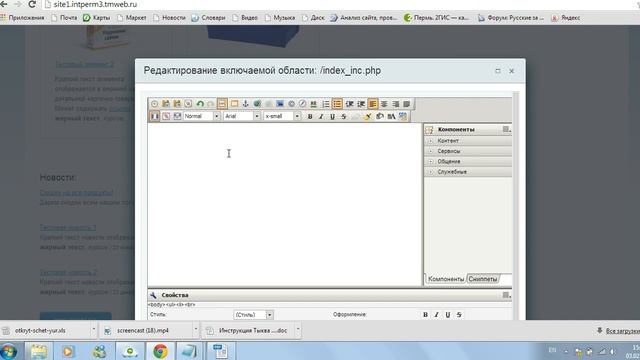Open Google Chrome from the Windows taskbar
This screenshot has width=640, height=360.
click(x=160, y=351)
